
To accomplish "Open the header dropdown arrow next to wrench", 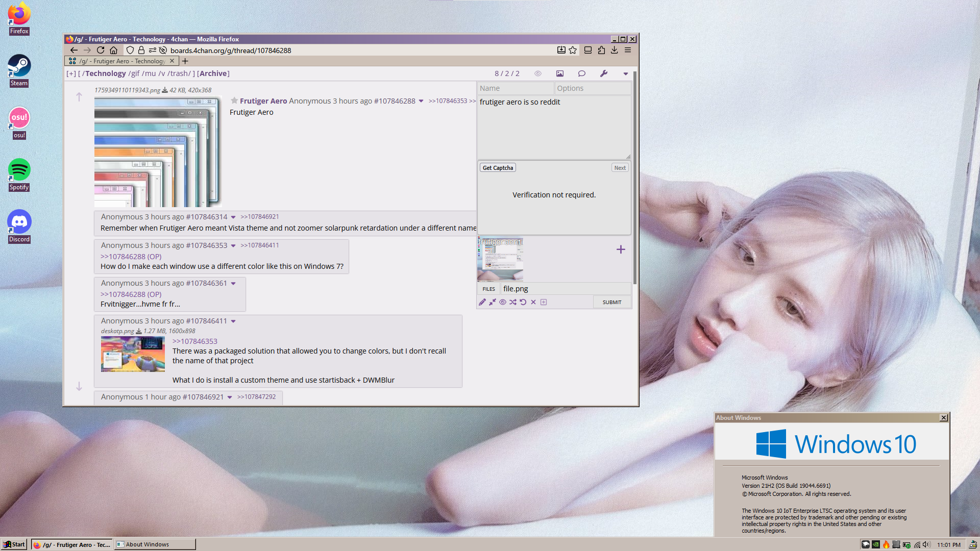I will click(x=626, y=73).
